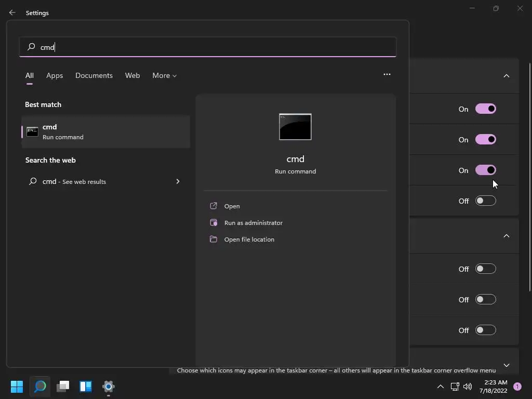Screen dimensions: 532x399
Task: Click the Open launch icon
Action: pos(214,206)
